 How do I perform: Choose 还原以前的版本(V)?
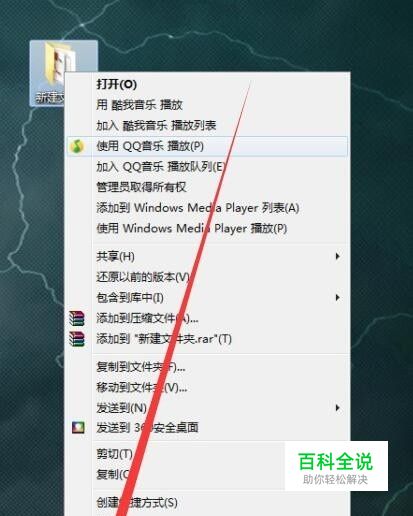(x=143, y=277)
